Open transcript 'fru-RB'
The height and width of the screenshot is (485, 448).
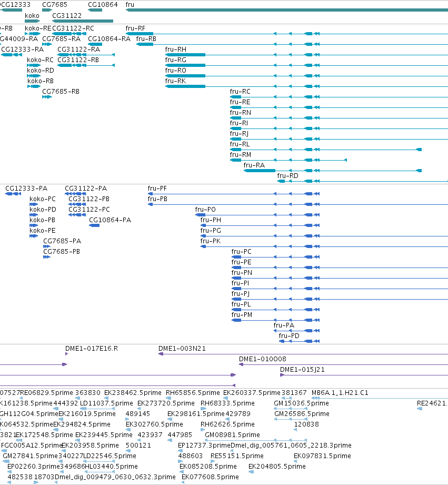click(x=146, y=39)
